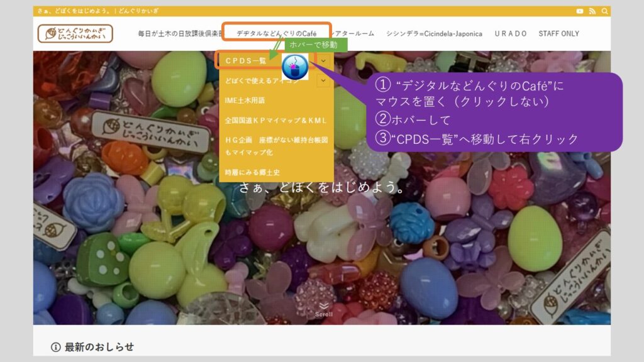The image size is (644, 362).
Task: Open the 時層にみる郷土史 menu item
Action: (x=252, y=172)
